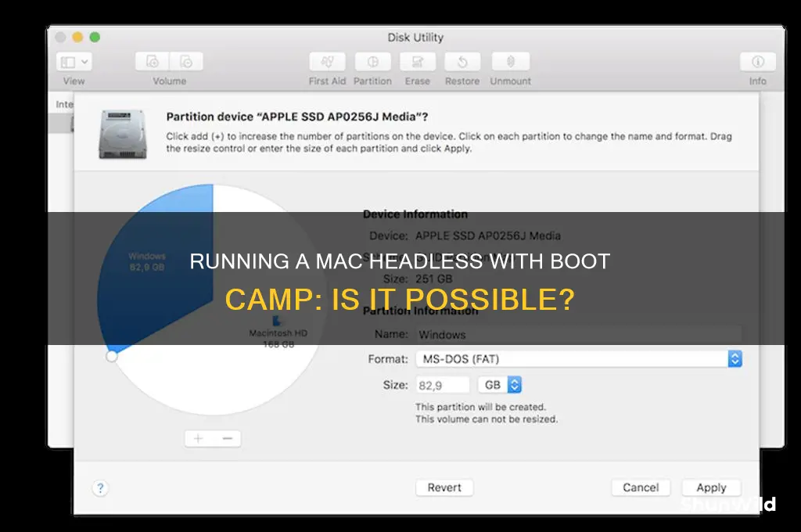Edit the partition Size field 82,9
Image resolution: width=801 pixels, height=532 pixels.
(x=442, y=385)
